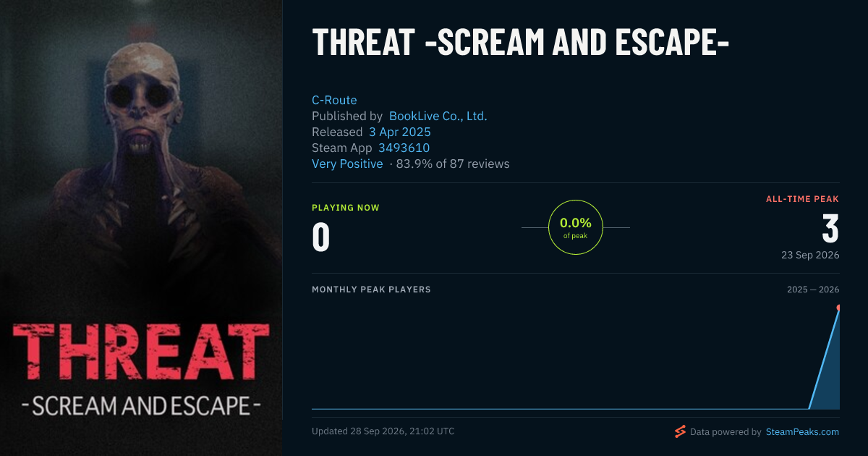Click the 83.9% of 87 reviews text
This screenshot has width=868, height=456.
click(x=453, y=164)
